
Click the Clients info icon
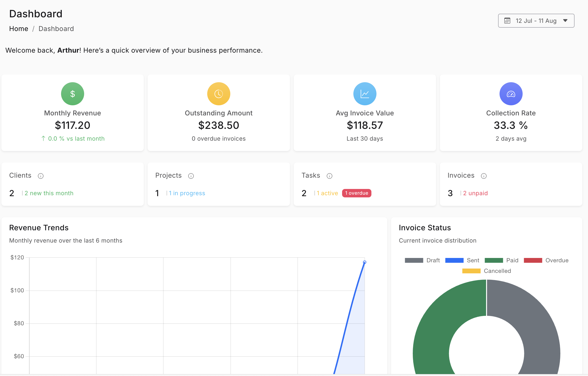click(41, 176)
